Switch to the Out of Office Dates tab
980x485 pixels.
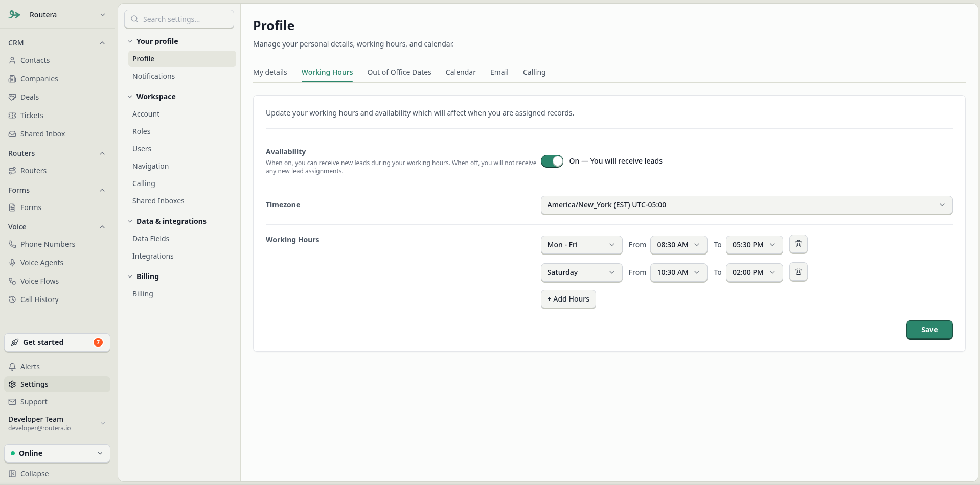tap(399, 72)
